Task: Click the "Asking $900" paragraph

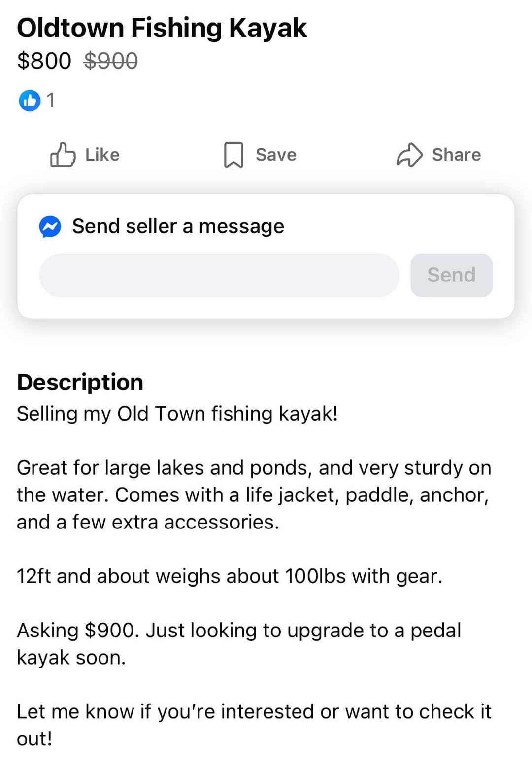Action: tap(239, 643)
